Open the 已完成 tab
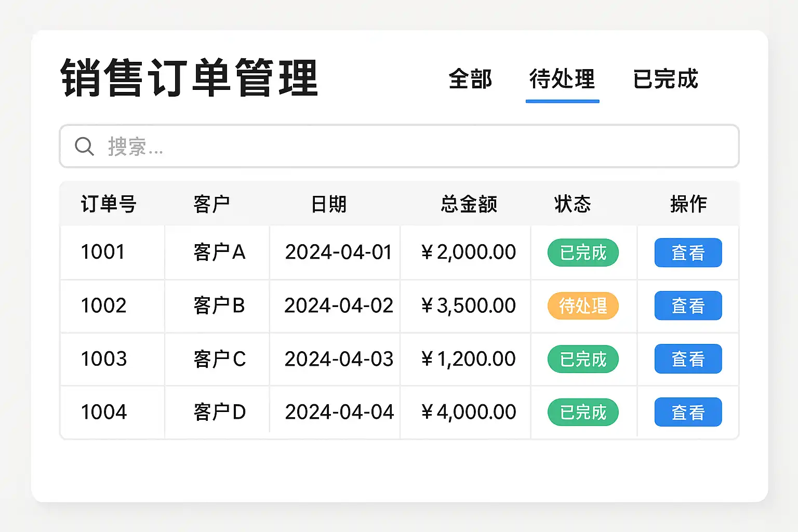The width and height of the screenshot is (798, 532). click(x=666, y=79)
